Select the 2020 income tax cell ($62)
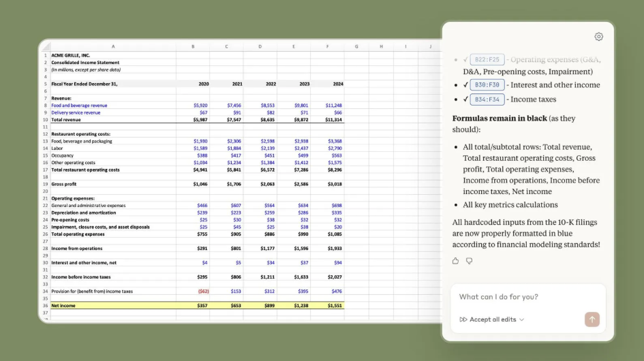Viewport: 644px width, 361px height. [202, 292]
